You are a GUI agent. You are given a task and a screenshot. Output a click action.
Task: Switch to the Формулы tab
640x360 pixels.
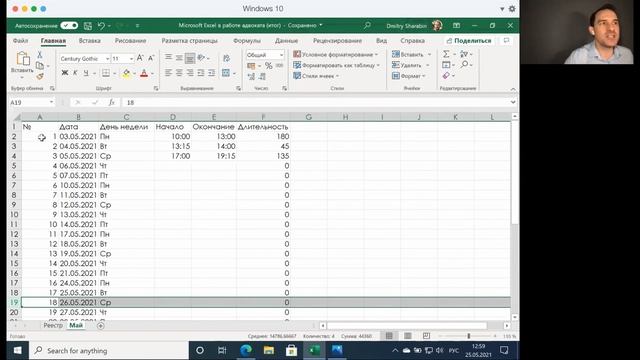[247, 41]
